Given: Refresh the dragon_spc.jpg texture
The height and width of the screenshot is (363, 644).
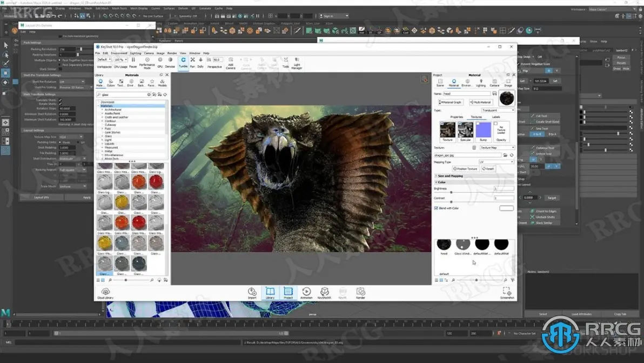Looking at the screenshot, I should [512, 155].
